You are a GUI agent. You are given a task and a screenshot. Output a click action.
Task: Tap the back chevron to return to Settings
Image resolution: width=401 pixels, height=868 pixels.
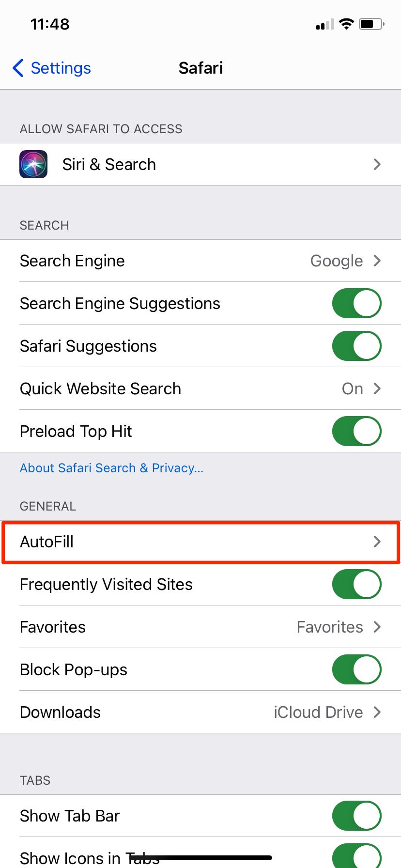pos(17,68)
